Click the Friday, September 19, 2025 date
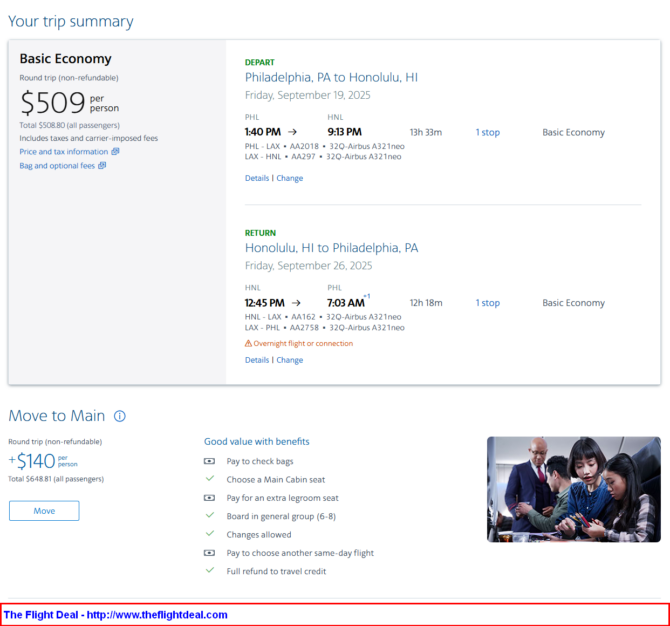The image size is (670, 626). coord(308,95)
